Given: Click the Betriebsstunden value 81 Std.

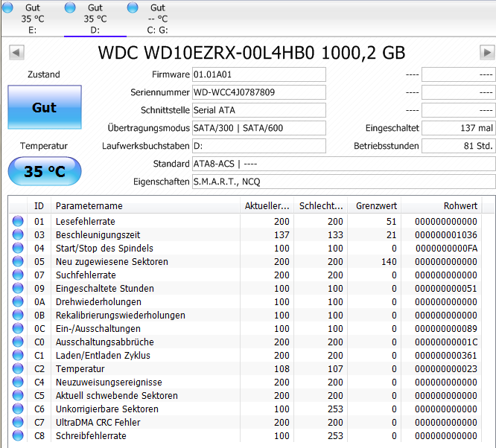Looking at the screenshot, I should (x=458, y=146).
